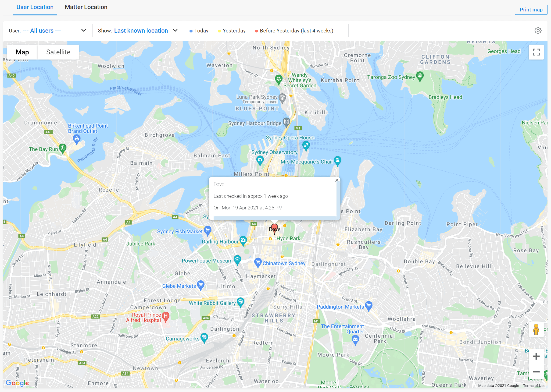Click The Entertainment Quarter shopping icon

[x=355, y=340]
